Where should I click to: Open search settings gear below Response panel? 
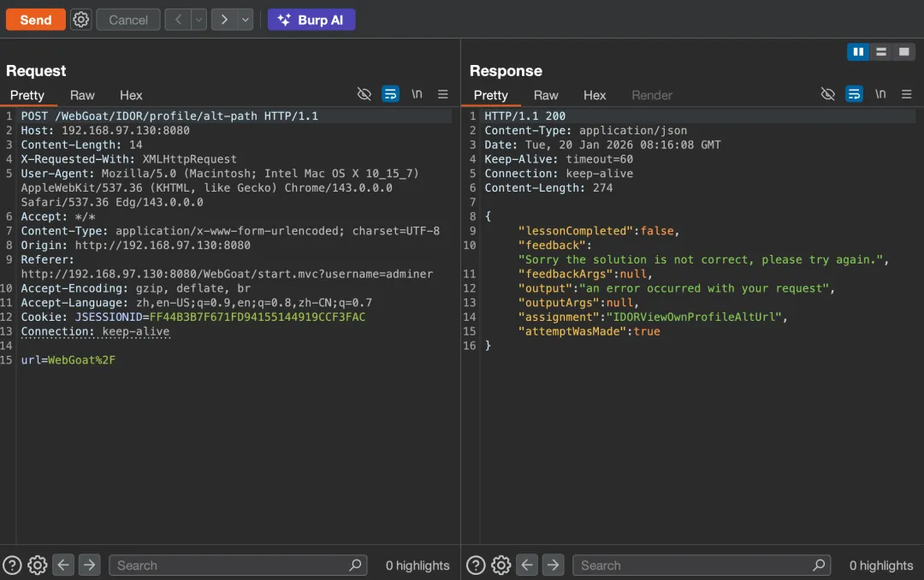tap(500, 565)
